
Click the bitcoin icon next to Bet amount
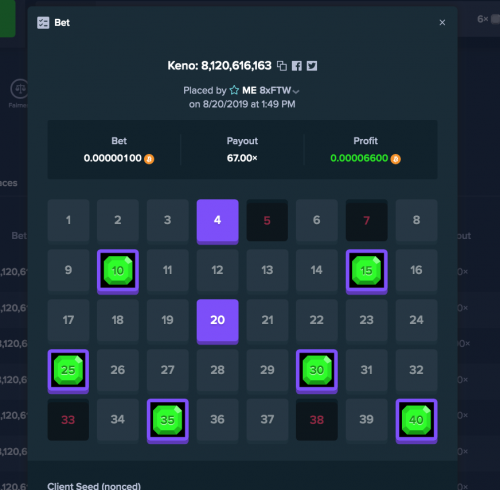tap(149, 159)
